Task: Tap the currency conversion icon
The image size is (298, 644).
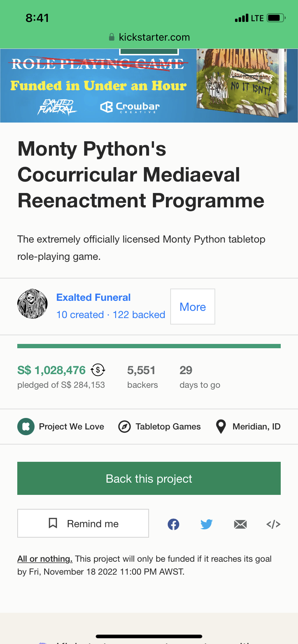Action: [98, 369]
